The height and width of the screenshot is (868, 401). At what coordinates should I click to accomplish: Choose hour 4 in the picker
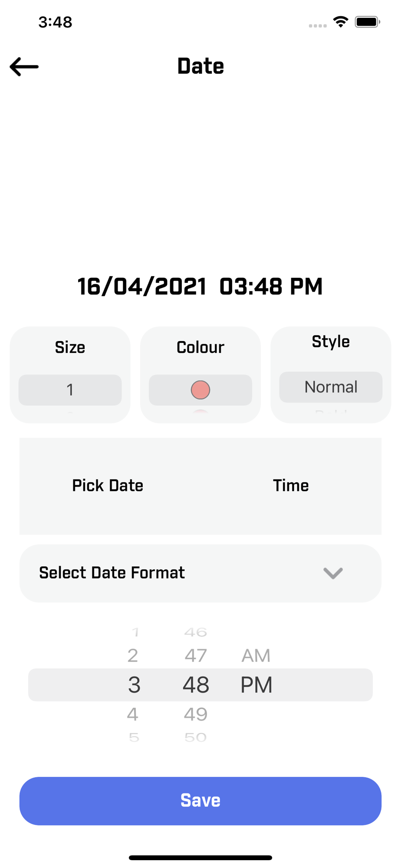tap(133, 714)
